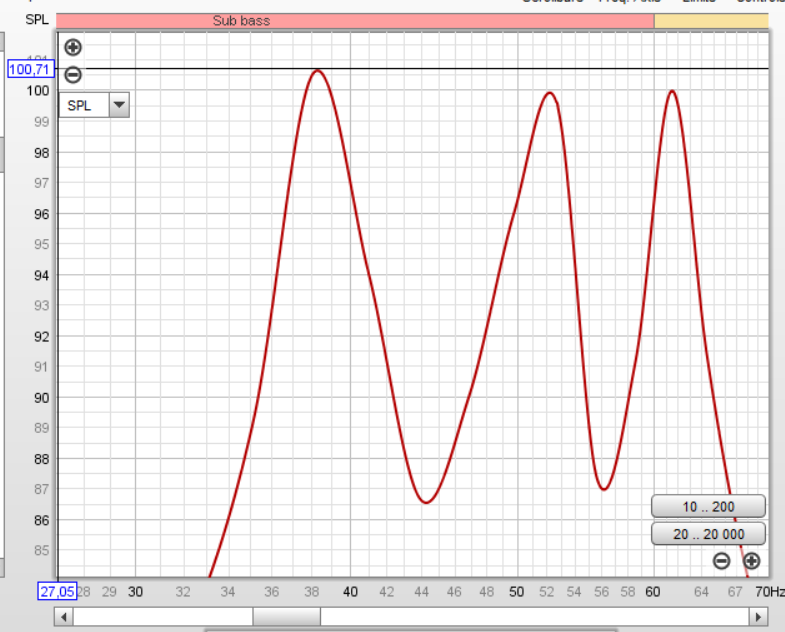The height and width of the screenshot is (632, 785).
Task: Open the SPL axis type dropdown
Action: (119, 105)
